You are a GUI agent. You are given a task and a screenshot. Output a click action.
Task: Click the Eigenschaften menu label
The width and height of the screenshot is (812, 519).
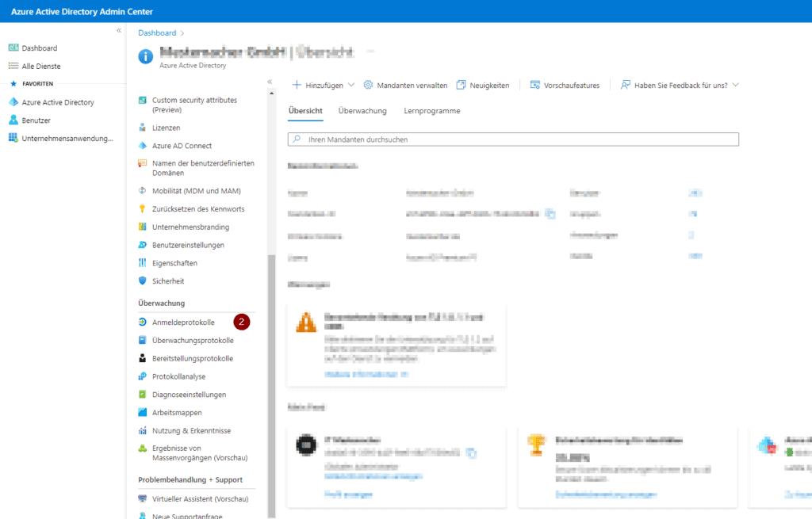pyautogui.click(x=174, y=263)
